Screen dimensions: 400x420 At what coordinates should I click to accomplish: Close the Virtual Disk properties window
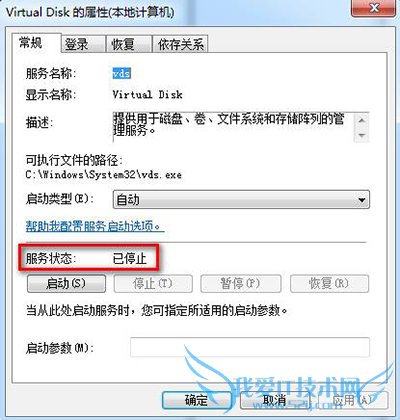click(x=374, y=8)
